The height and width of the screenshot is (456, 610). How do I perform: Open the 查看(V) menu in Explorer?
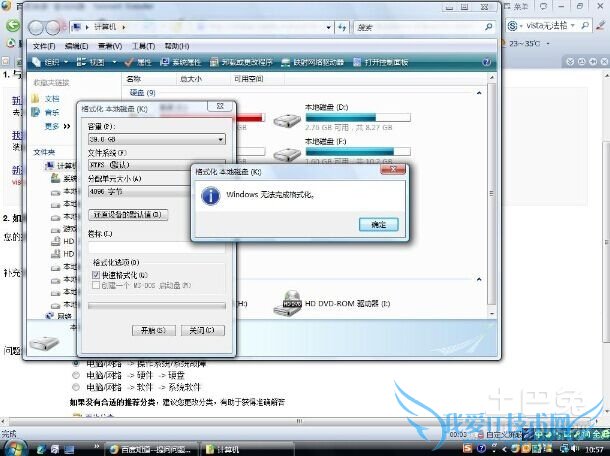pos(110,46)
